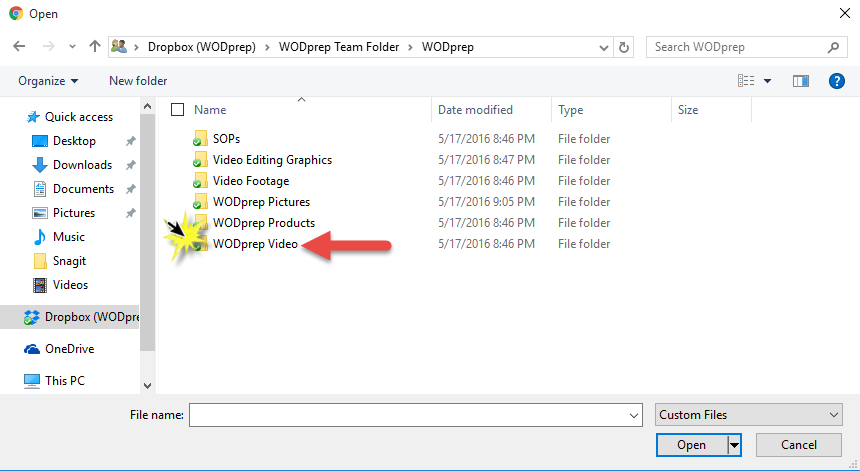The height and width of the screenshot is (471, 860).
Task: Click the sidebar scrollbar down arrow
Action: (147, 385)
